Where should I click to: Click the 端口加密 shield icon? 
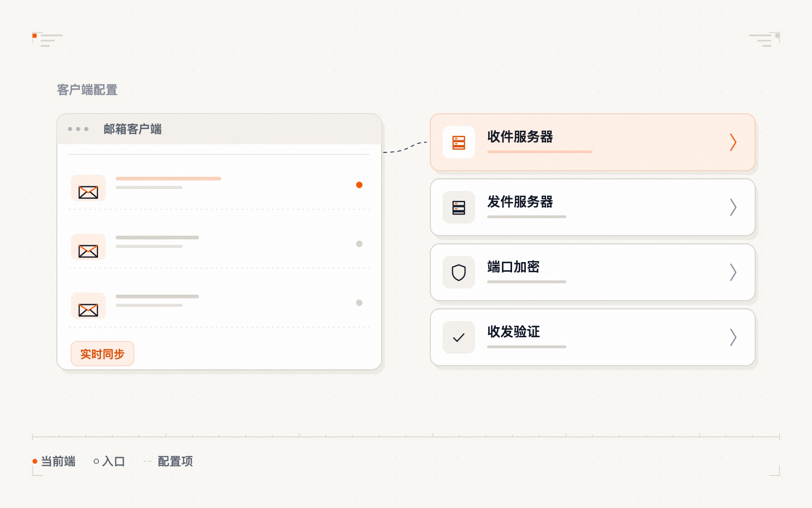pyautogui.click(x=459, y=272)
